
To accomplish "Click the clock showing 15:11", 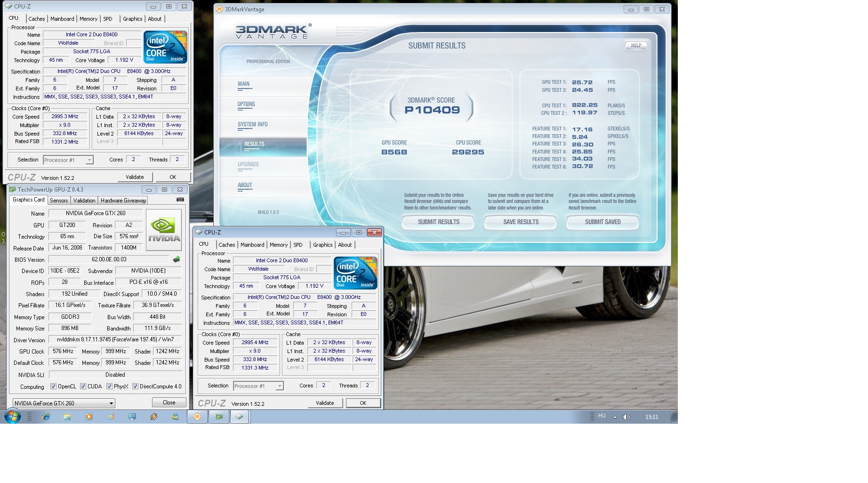I will click(651, 417).
